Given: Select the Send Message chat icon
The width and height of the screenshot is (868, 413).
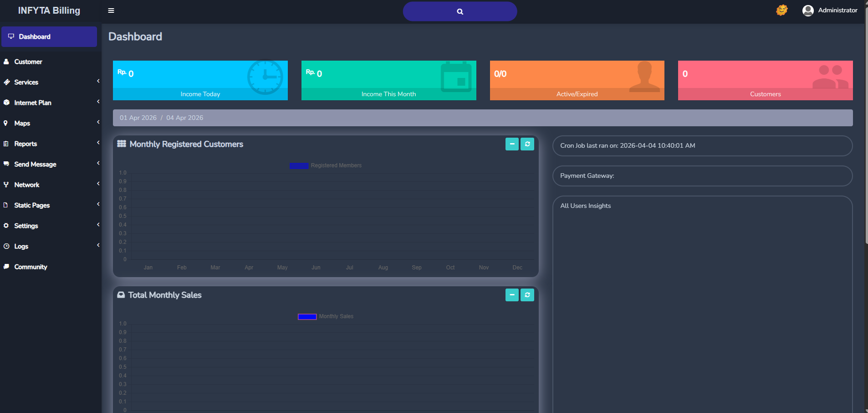Looking at the screenshot, I should [6, 164].
